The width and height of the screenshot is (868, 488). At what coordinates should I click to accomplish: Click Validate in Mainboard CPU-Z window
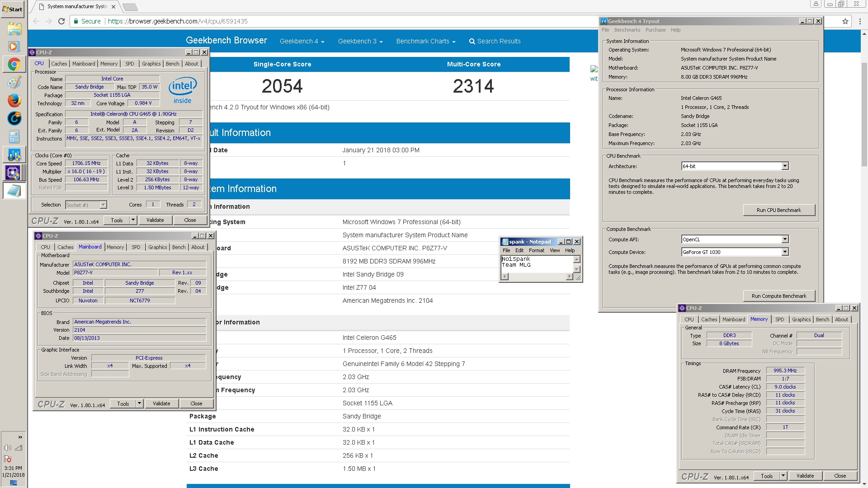coord(161,404)
